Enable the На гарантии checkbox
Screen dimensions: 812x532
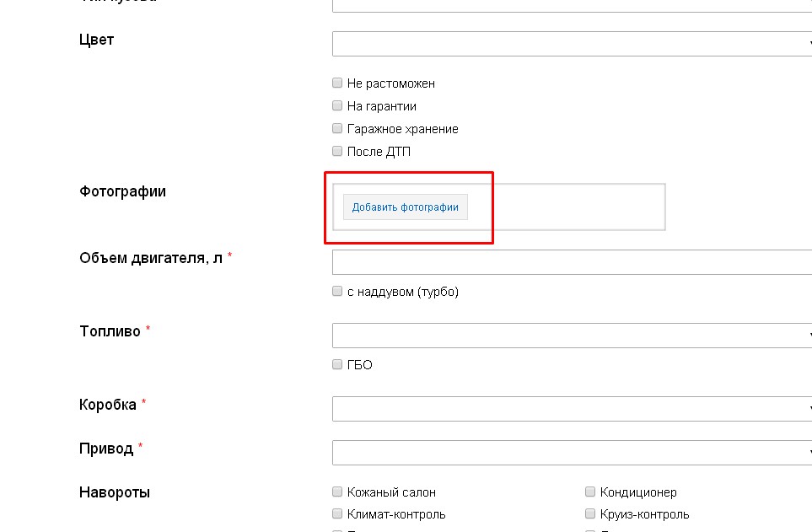click(337, 106)
